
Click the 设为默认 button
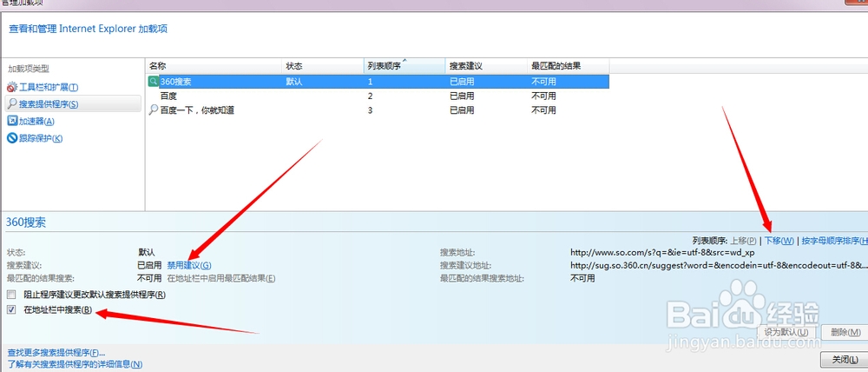[786, 332]
